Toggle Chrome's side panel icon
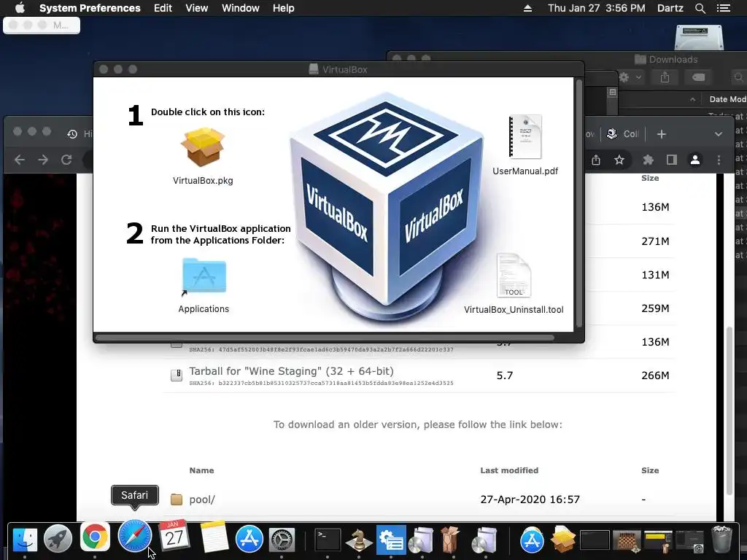Screen dimensions: 747x560 (x=672, y=160)
